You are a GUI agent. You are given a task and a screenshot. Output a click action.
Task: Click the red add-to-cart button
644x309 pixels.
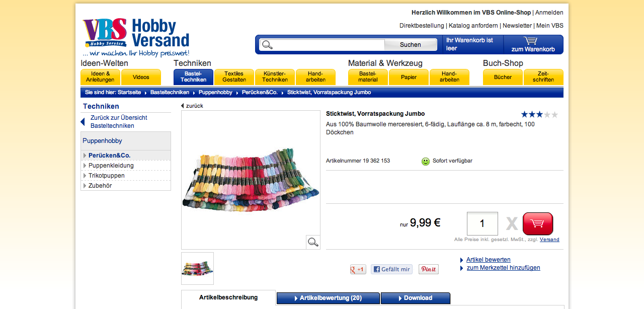[x=538, y=223]
